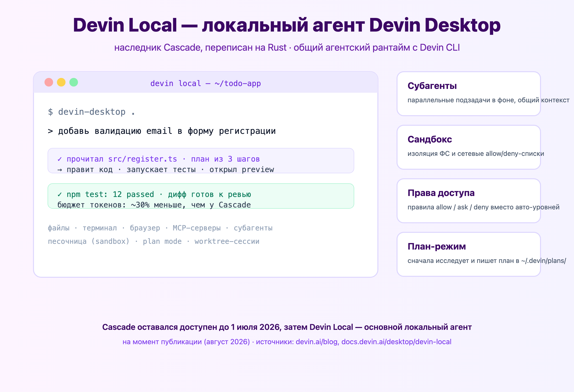574x392 pixels.
Task: Click the 'npm test: 12 passed' result line
Action: coord(154,194)
